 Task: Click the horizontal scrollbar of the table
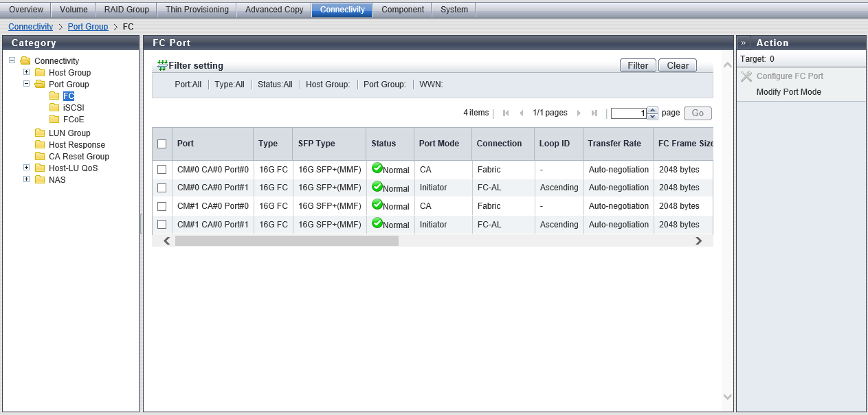(x=287, y=241)
